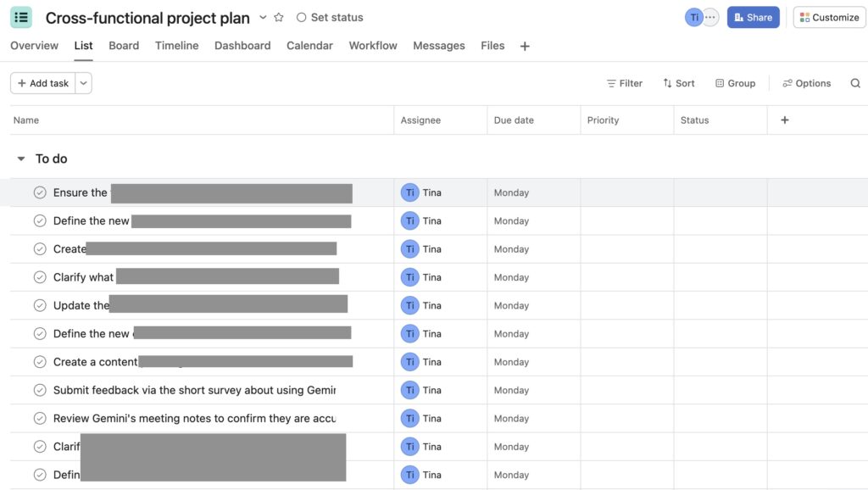This screenshot has height=490, width=868.
Task: Star the project as a favorite
Action: point(279,18)
